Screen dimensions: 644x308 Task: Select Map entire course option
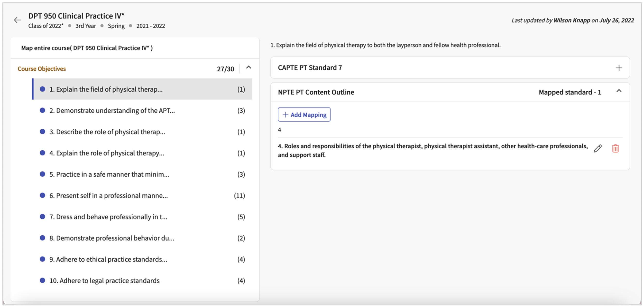pos(87,48)
